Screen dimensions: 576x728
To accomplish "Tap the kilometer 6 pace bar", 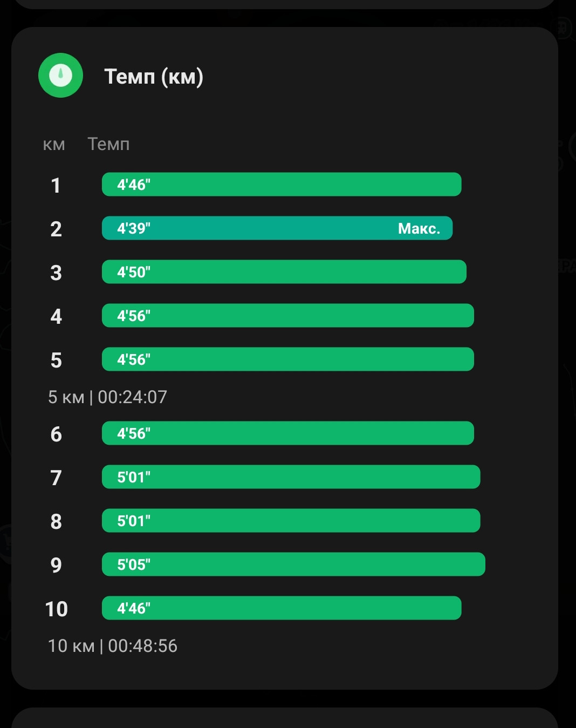I will click(288, 433).
